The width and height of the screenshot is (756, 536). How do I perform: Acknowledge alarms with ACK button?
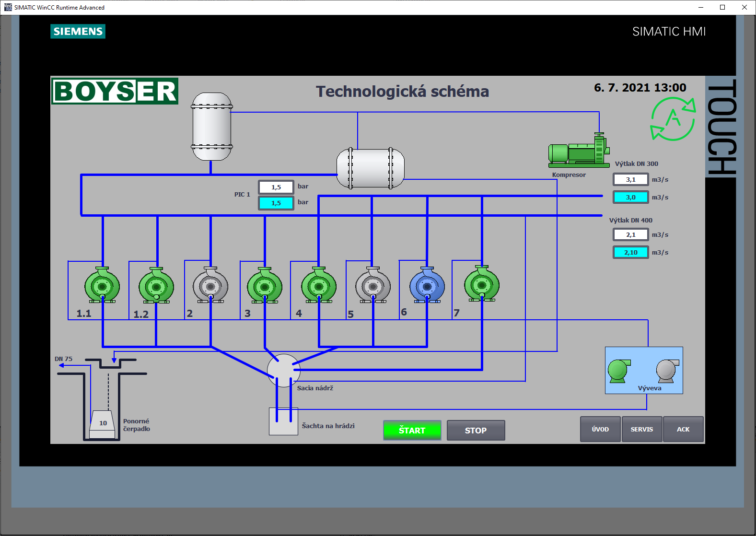pyautogui.click(x=683, y=429)
